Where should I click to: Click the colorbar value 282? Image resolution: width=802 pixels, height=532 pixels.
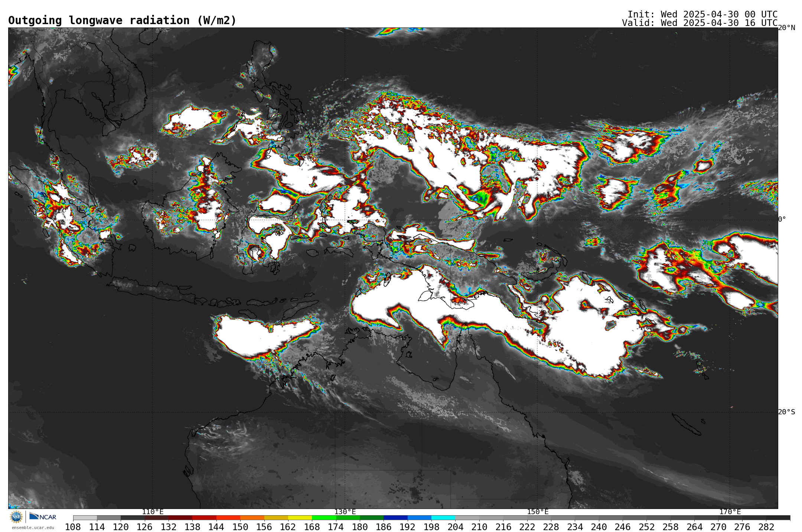766,527
